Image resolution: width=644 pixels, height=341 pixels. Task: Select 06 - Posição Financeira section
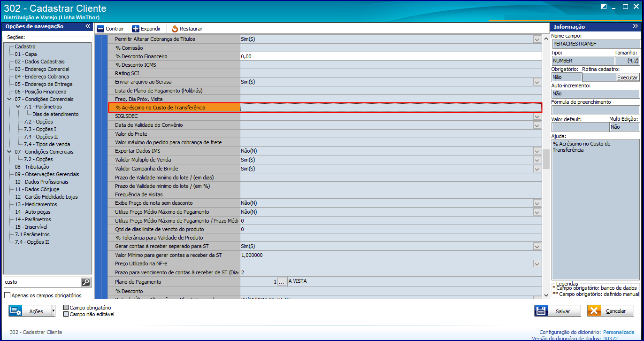tap(40, 92)
